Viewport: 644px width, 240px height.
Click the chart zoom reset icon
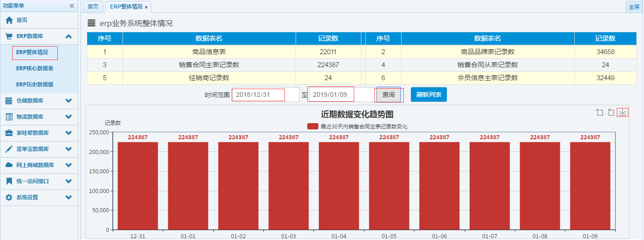tap(611, 112)
